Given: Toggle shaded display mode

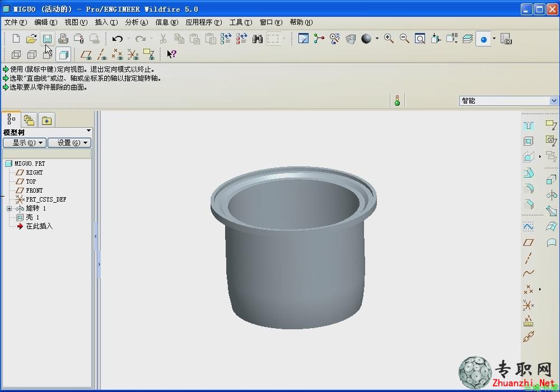Looking at the screenshot, I should click(64, 55).
